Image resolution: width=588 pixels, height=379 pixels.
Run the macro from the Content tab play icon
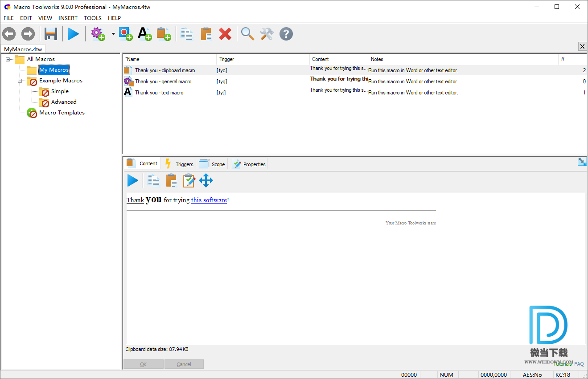[x=133, y=180]
